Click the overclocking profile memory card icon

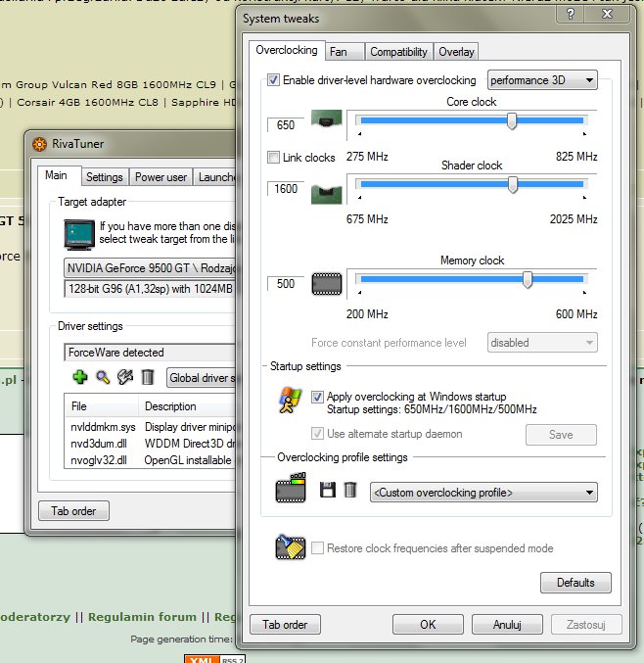(x=291, y=488)
